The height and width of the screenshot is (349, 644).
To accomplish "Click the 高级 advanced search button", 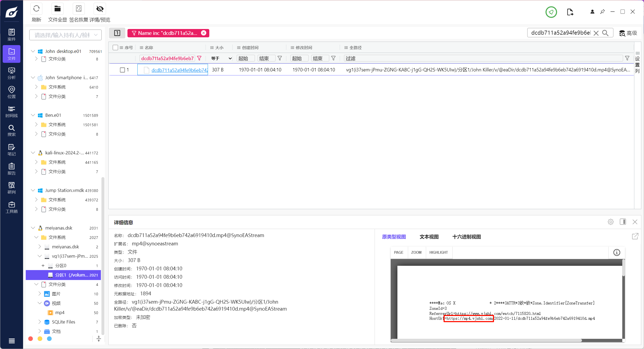I will [628, 33].
